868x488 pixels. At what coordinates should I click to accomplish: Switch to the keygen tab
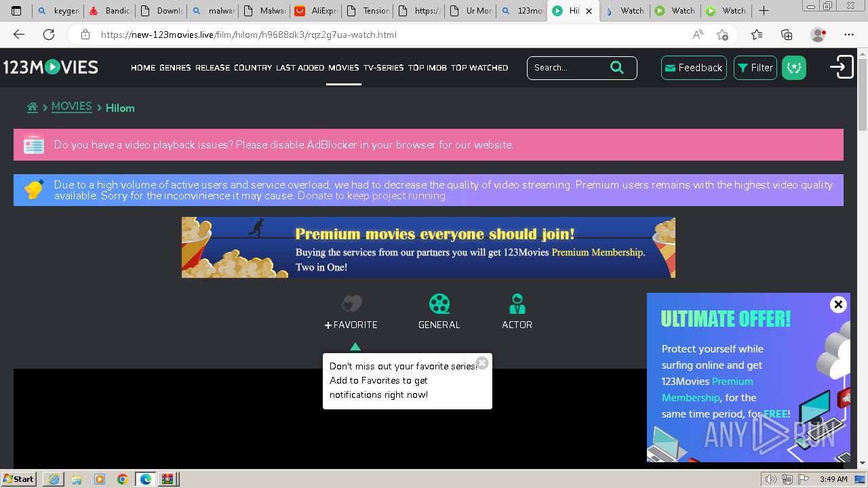pyautogui.click(x=58, y=11)
